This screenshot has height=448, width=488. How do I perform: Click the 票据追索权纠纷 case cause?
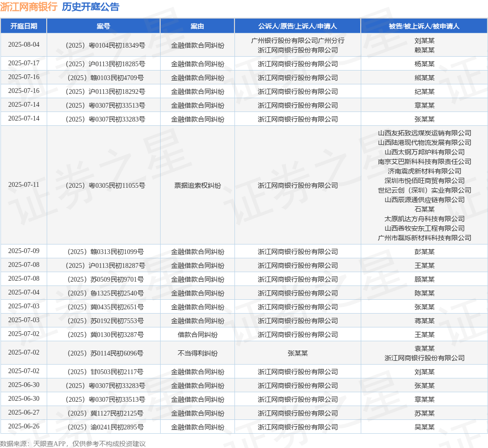pos(197,185)
